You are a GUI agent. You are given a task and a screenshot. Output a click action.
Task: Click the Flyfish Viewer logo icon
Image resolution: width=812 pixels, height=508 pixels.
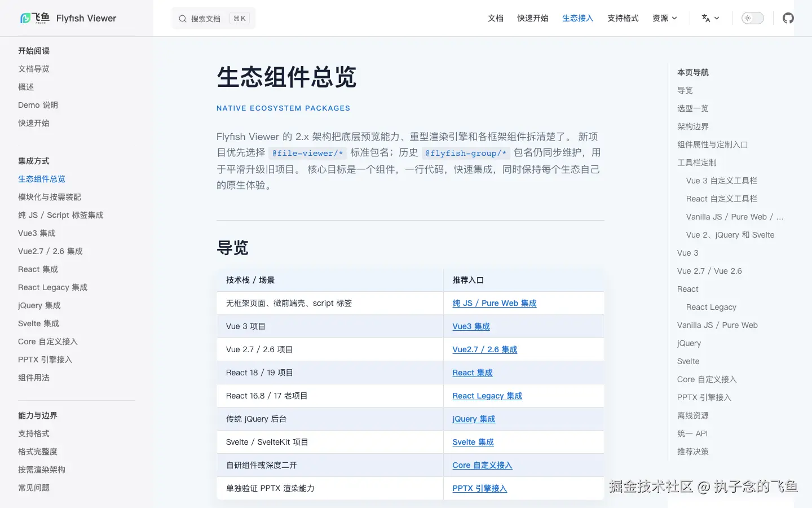point(34,18)
